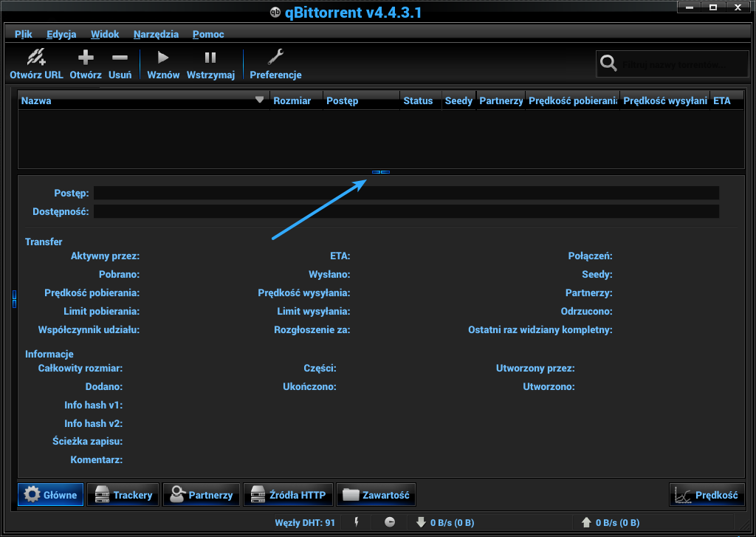This screenshot has height=537, width=756.
Task: Click the search magnifier icon
Action: (x=608, y=63)
